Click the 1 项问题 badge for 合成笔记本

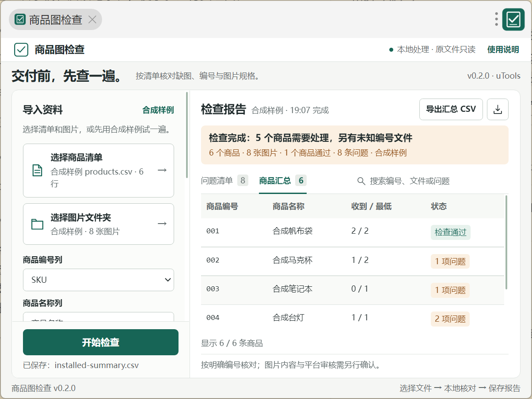[x=450, y=290]
